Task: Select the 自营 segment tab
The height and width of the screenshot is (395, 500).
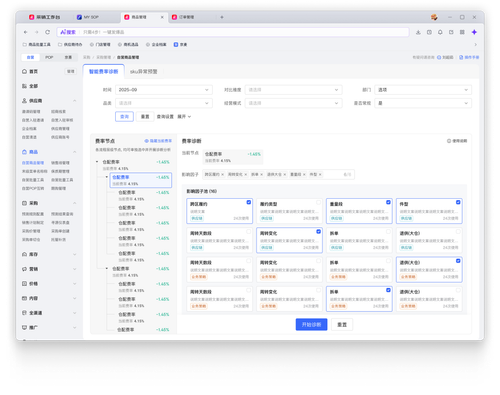Action: click(x=30, y=57)
